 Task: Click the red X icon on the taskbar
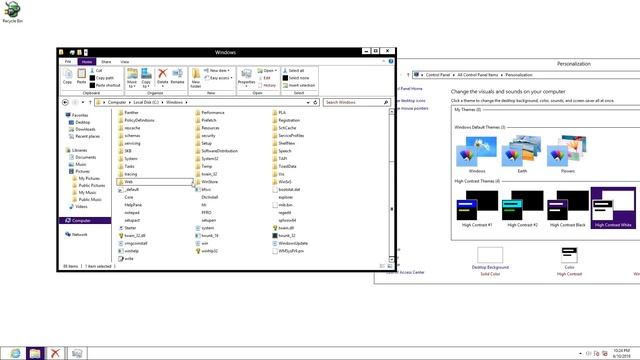click(x=55, y=353)
